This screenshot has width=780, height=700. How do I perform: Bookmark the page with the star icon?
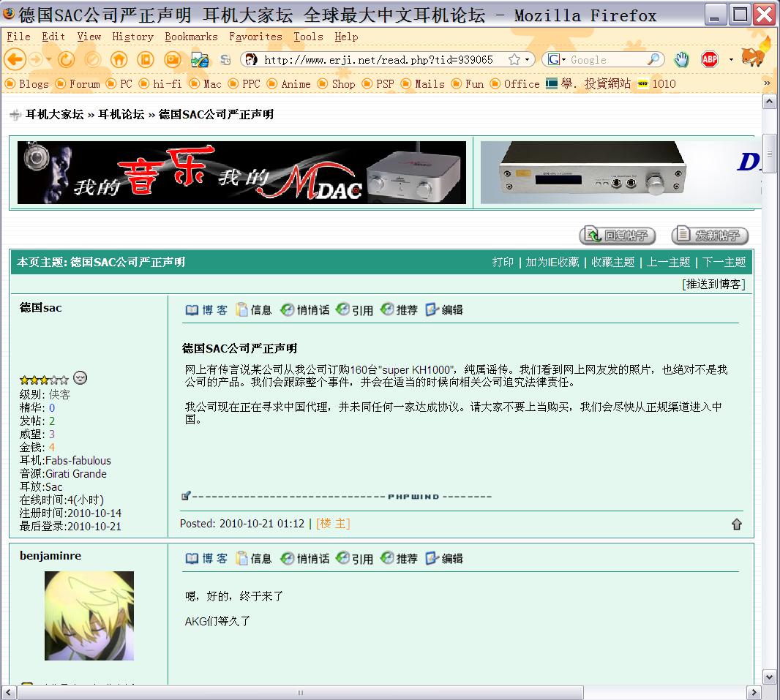(514, 60)
